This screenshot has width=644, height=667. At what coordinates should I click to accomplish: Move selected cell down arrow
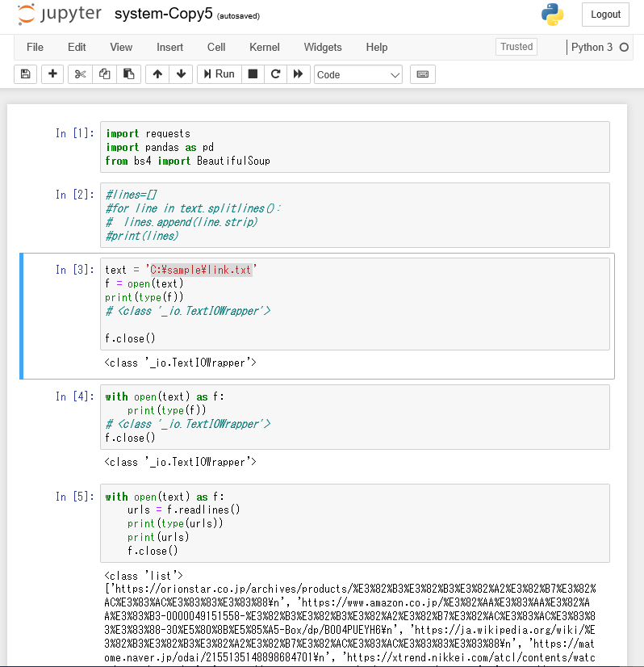[181, 74]
